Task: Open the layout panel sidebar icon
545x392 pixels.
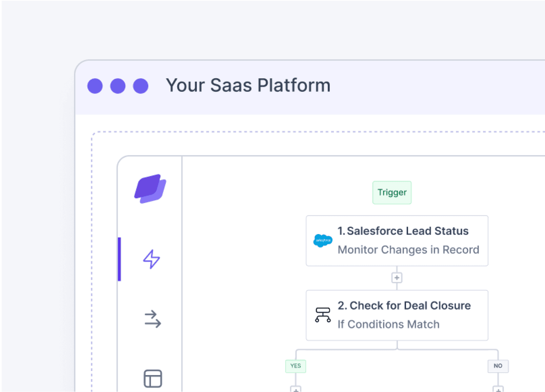Action: (x=153, y=378)
